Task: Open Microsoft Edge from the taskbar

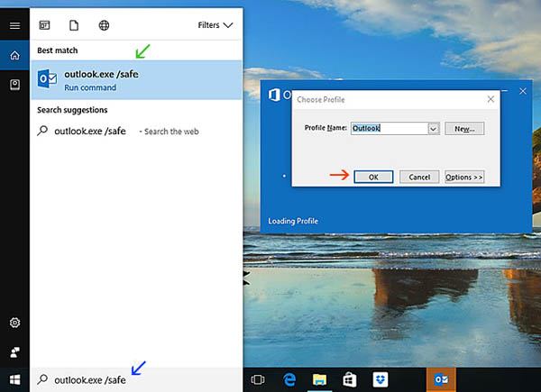Action: click(290, 379)
